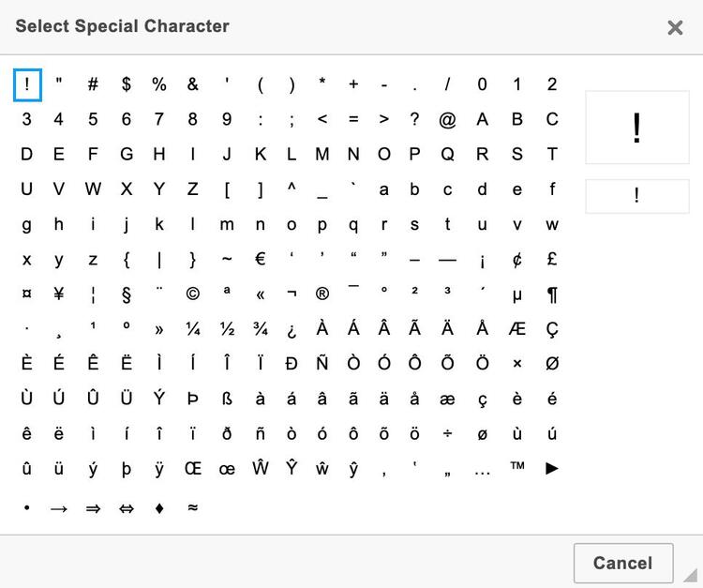Screen dimensions: 703x588
Task: Select the yen ¥ currency symbol
Action: coord(58,294)
